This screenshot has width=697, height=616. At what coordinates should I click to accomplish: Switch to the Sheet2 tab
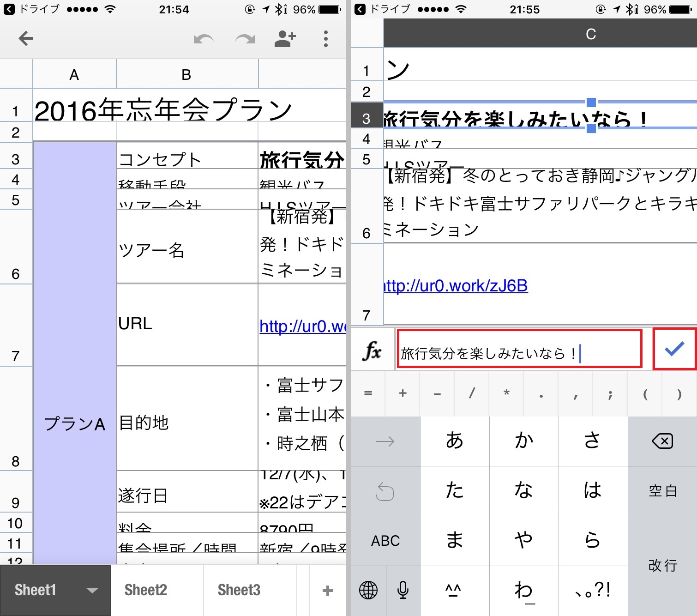coord(146,590)
